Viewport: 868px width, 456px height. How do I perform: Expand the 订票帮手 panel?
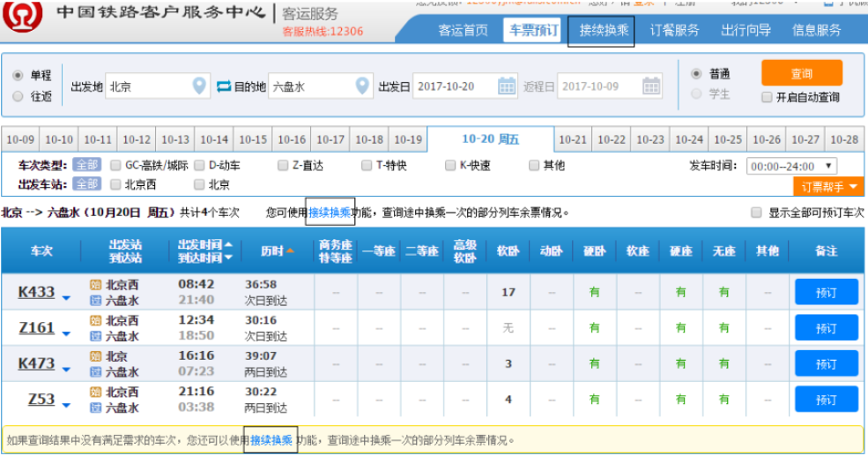pyautogui.click(x=828, y=187)
